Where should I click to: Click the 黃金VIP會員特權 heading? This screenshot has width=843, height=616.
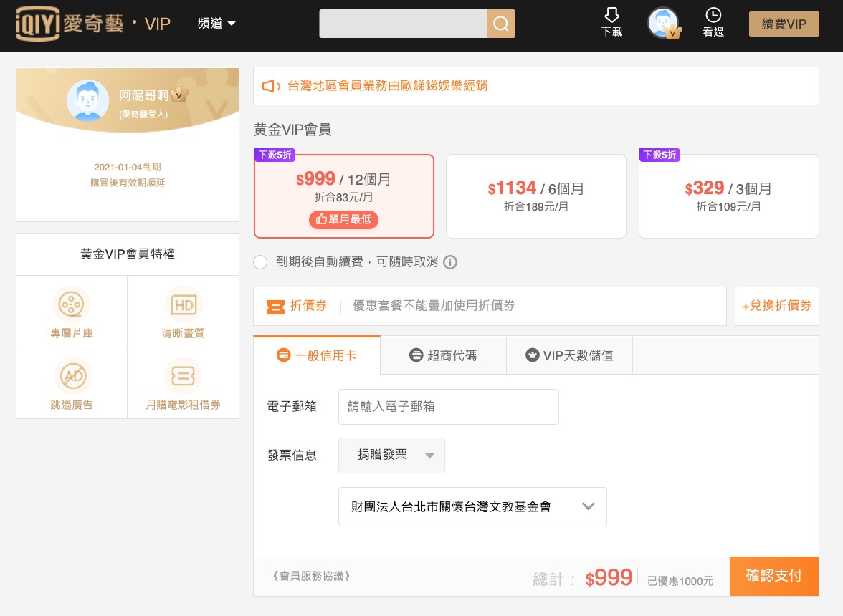pos(128,254)
